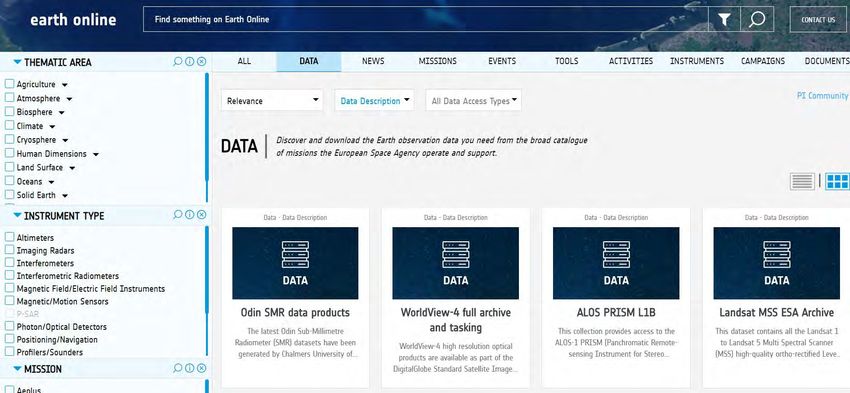Click the Contact Us button
This screenshot has height=393, width=850.
pos(818,20)
